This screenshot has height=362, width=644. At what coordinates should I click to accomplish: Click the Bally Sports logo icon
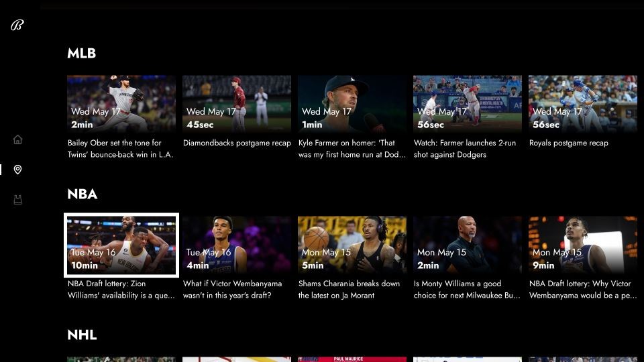17,25
